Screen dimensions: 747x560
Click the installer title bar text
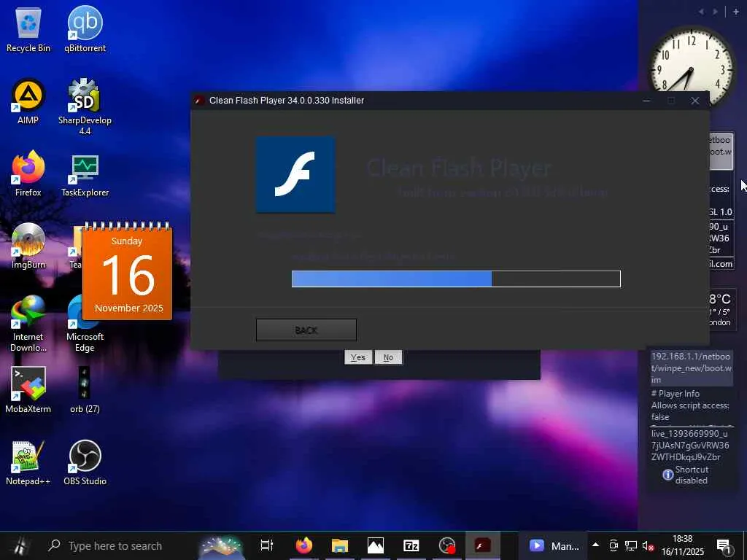287,101
